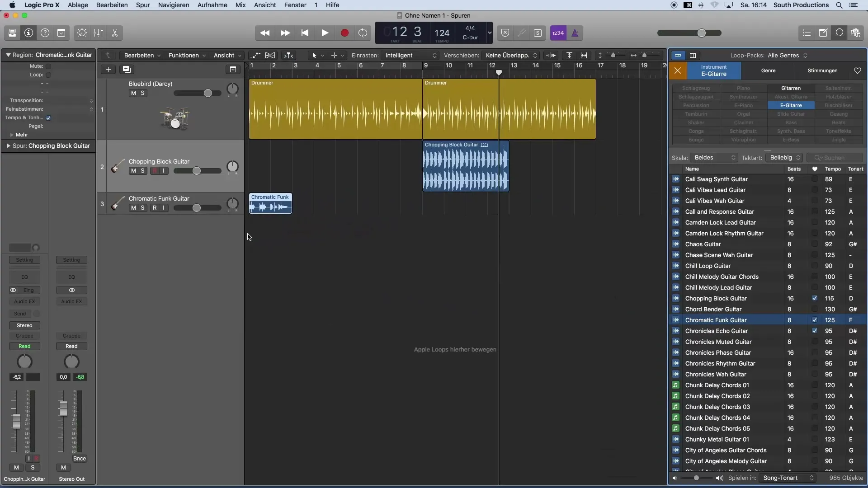The image size is (868, 488).
Task: Toggle the Flex show button
Action: pos(270,56)
